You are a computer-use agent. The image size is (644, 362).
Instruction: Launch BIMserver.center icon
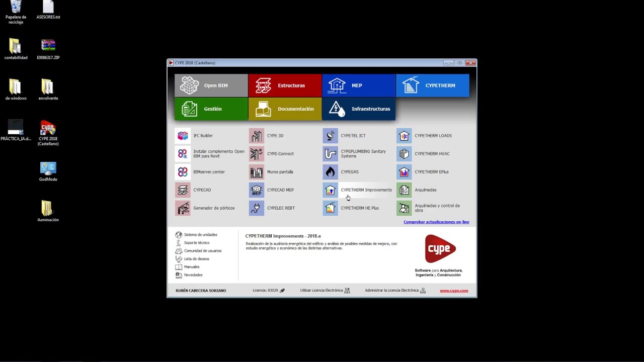coord(183,172)
